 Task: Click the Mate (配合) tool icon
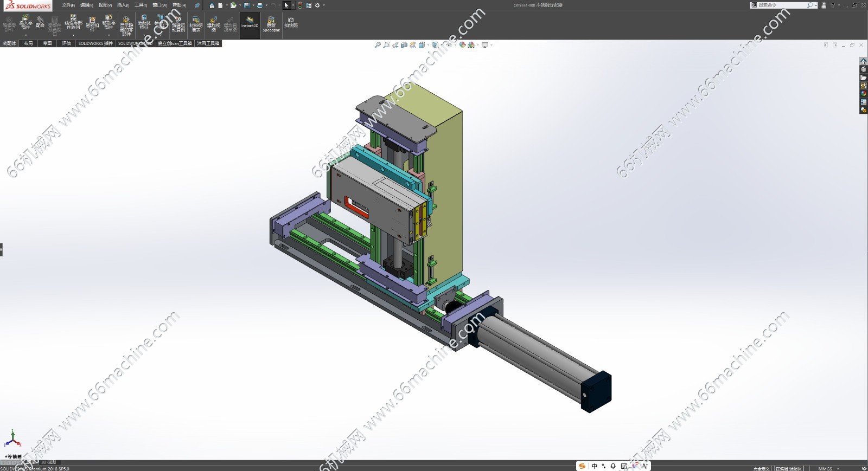point(40,23)
